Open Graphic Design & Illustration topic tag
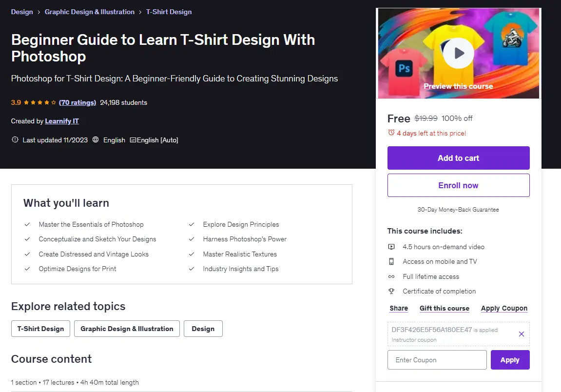Screen dimensions: 561x392 click(127, 329)
